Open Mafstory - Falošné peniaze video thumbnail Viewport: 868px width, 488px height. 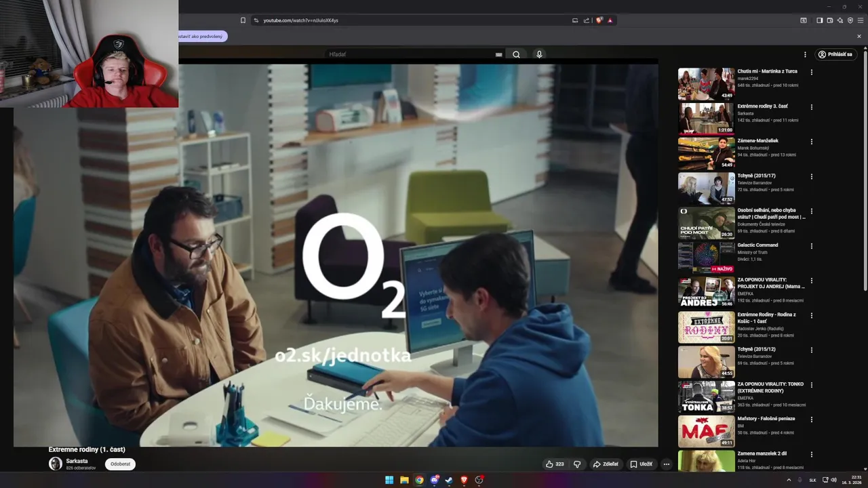pos(706,431)
